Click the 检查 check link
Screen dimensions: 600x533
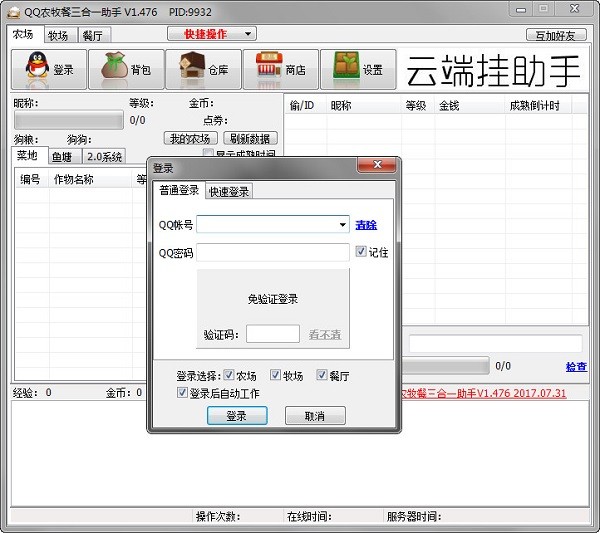[576, 367]
